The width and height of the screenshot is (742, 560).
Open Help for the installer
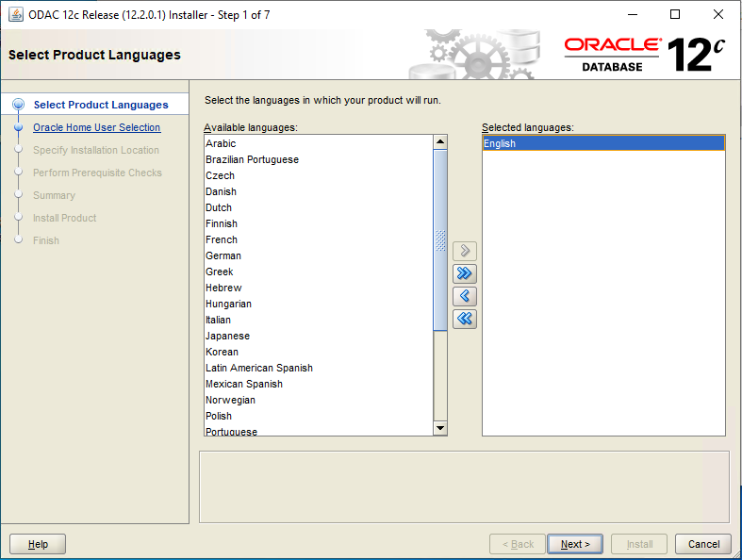(x=38, y=544)
